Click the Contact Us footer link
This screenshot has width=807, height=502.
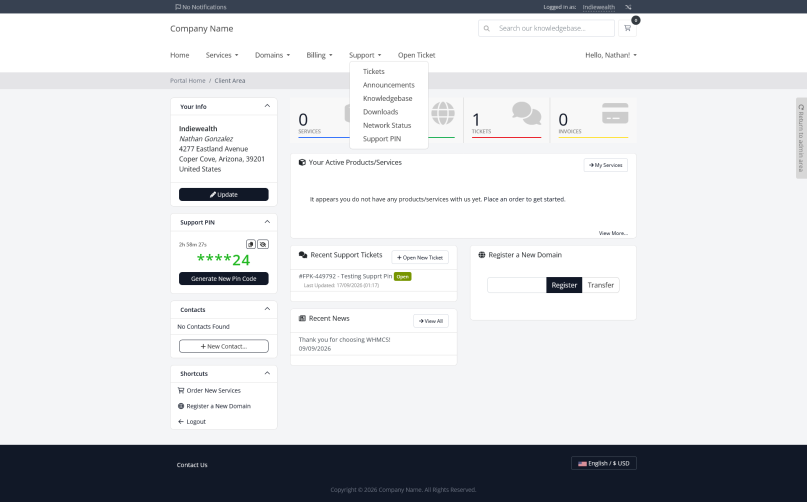[x=192, y=465]
